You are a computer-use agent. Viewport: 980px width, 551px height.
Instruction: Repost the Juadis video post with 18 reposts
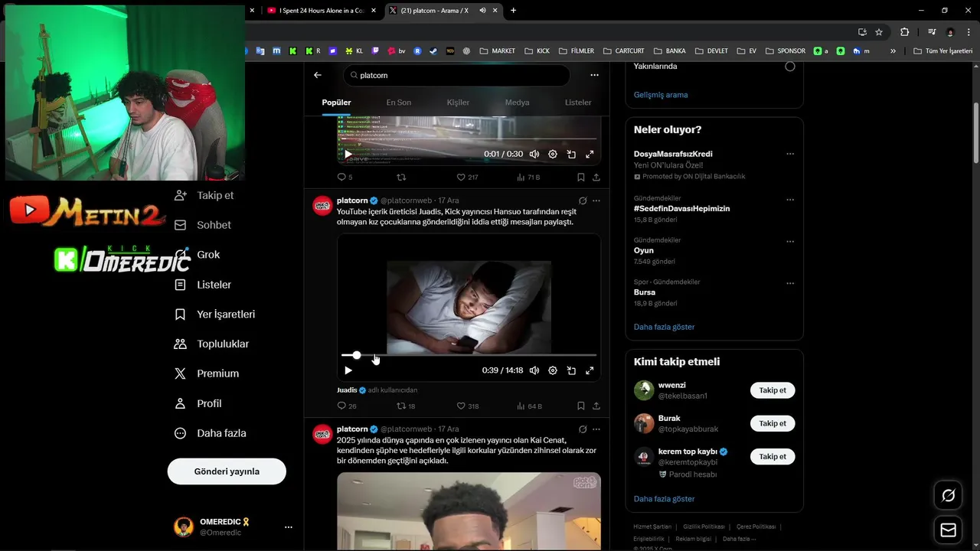406,406
